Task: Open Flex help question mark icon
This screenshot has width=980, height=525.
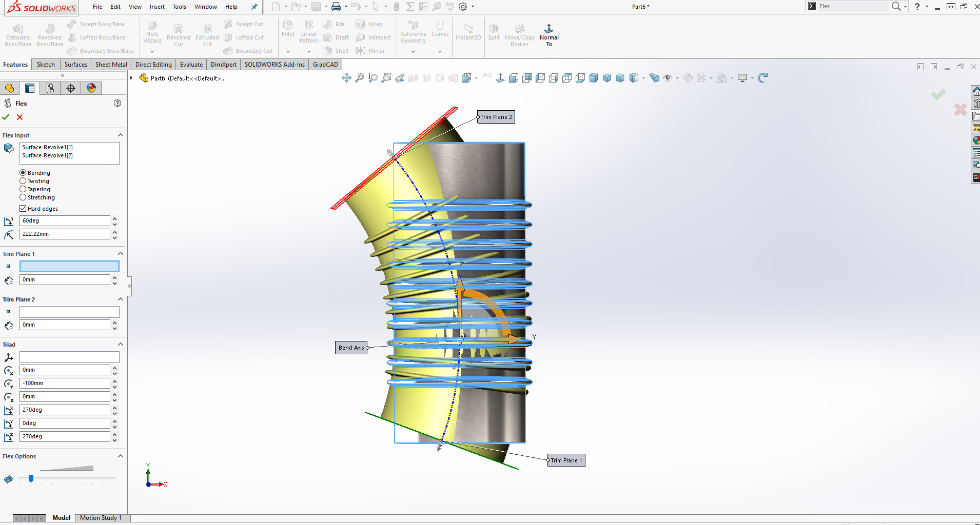Action: tap(117, 103)
